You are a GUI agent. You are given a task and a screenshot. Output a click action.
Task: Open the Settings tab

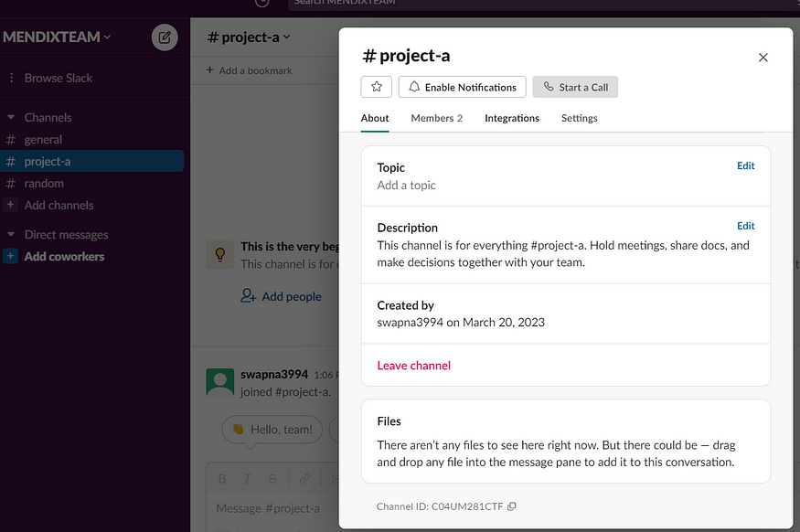tap(579, 118)
